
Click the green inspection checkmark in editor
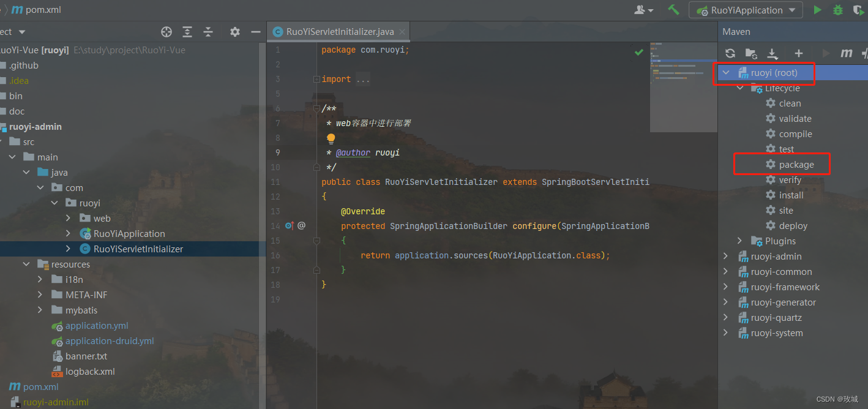639,52
